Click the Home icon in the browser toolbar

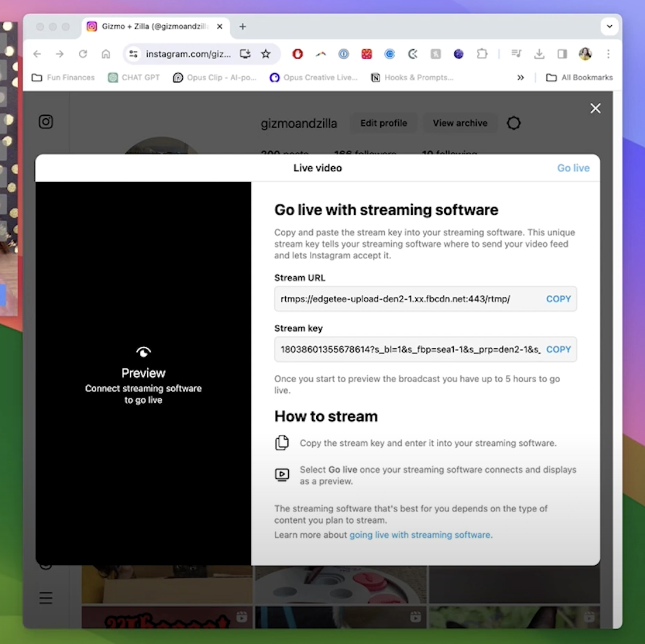(x=105, y=54)
